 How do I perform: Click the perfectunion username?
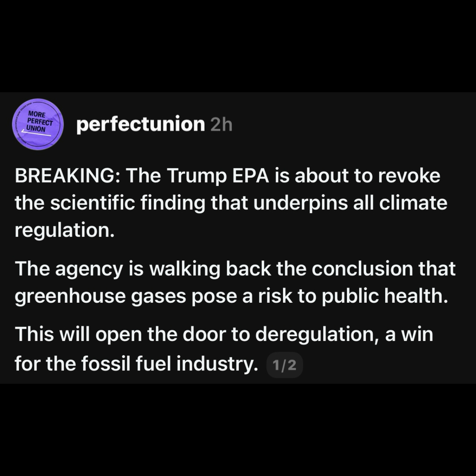pyautogui.click(x=140, y=124)
